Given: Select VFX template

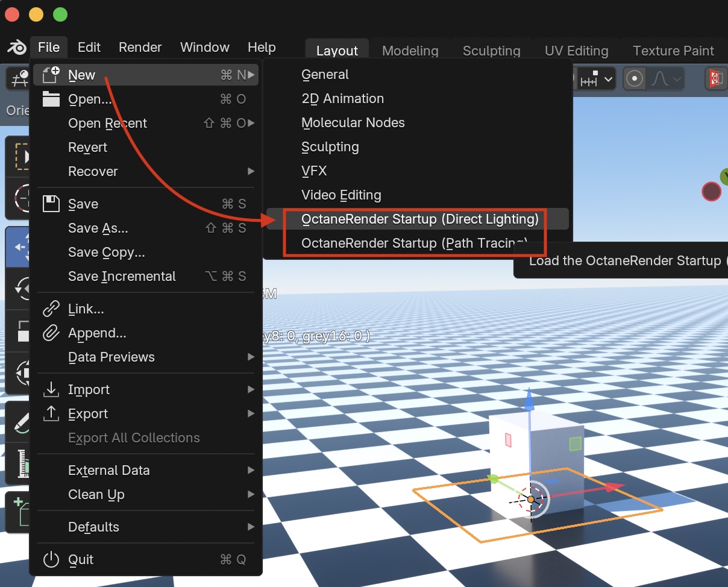Looking at the screenshot, I should tap(418, 171).
